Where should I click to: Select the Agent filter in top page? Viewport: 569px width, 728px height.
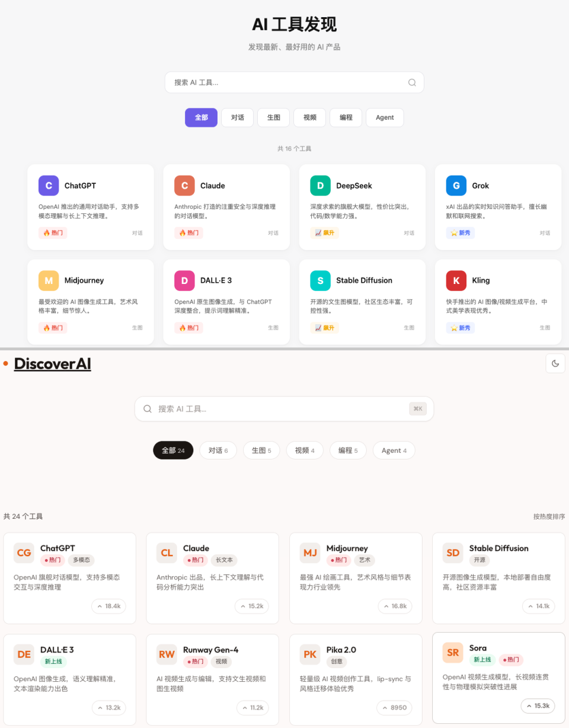[385, 117]
